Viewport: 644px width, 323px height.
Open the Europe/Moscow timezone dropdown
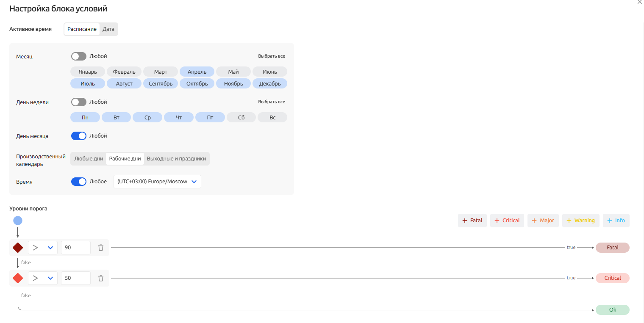tap(157, 182)
